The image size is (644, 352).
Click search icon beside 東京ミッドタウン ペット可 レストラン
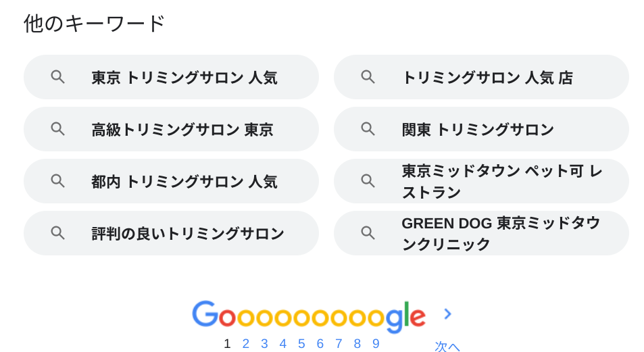tap(368, 181)
